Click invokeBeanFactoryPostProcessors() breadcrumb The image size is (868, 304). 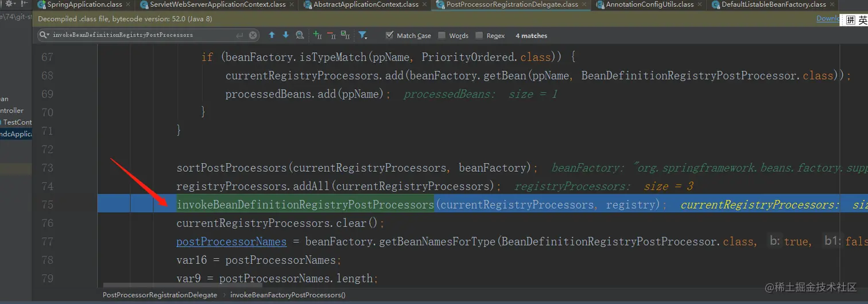pos(288,295)
